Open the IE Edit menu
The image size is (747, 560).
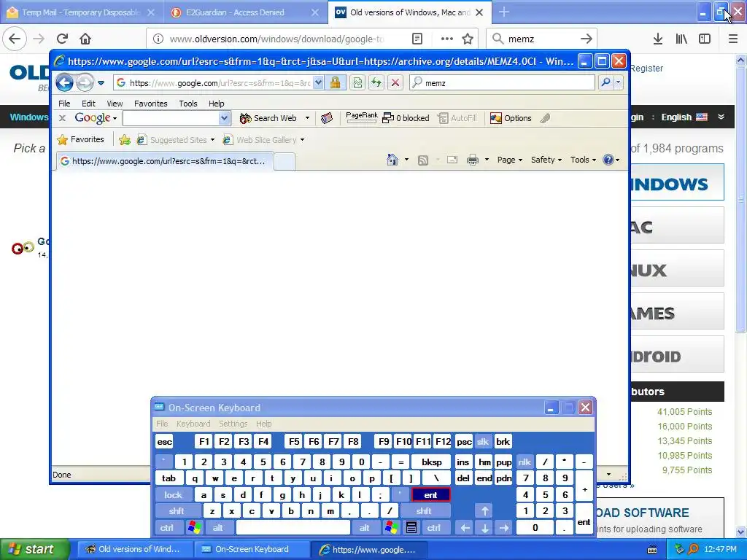88,104
